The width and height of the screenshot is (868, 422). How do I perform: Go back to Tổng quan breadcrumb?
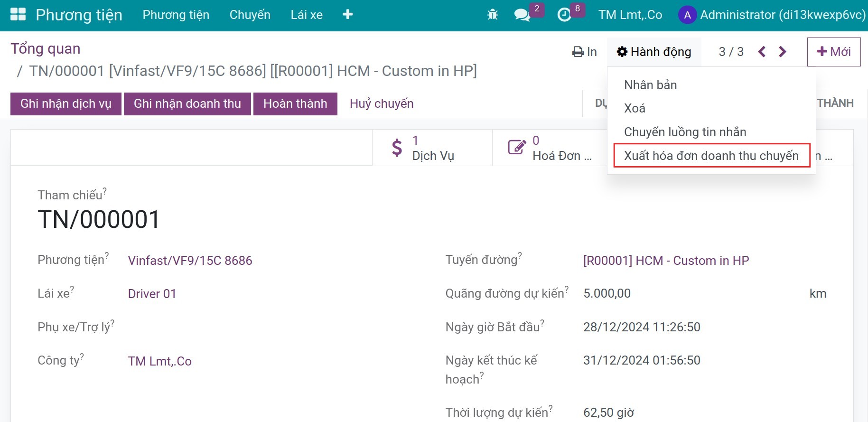point(46,48)
